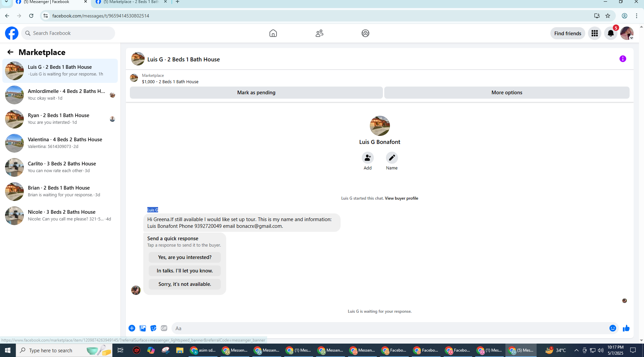Open the Groups icon in top navigation
The height and width of the screenshot is (357, 644).
[365, 33]
